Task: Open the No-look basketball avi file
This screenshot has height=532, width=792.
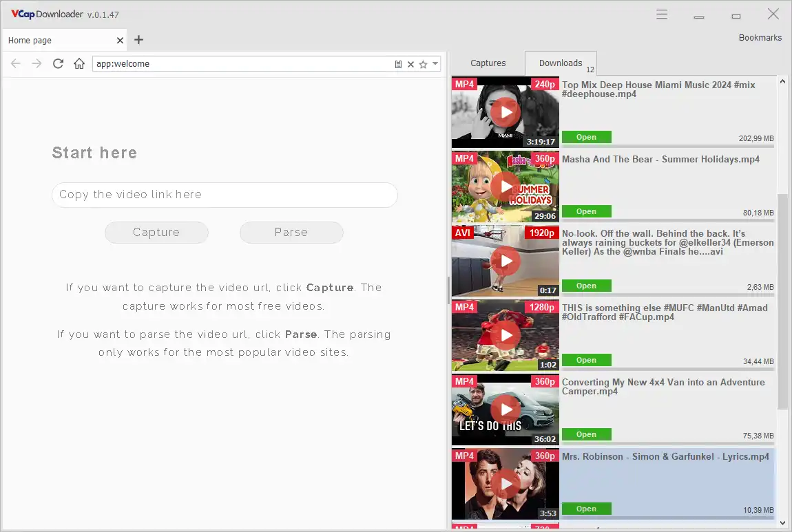Action: [x=586, y=286]
